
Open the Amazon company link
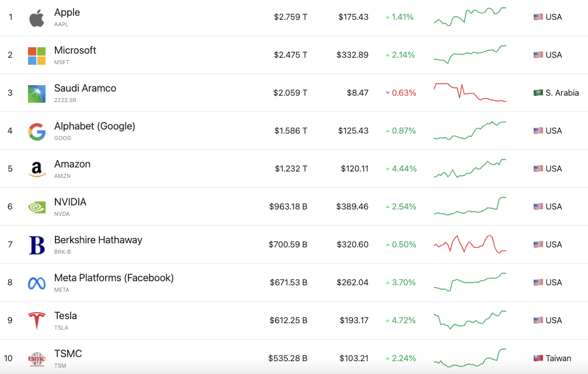pyautogui.click(x=72, y=164)
